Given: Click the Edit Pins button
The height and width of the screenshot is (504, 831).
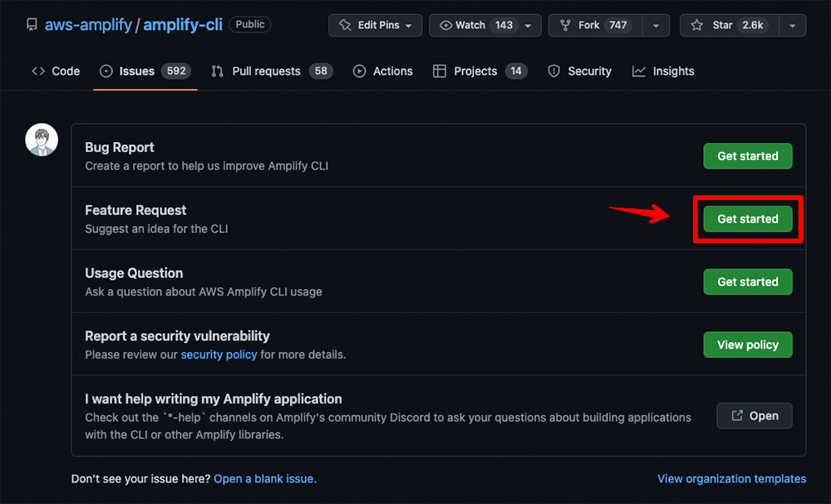Looking at the screenshot, I should click(x=376, y=26).
